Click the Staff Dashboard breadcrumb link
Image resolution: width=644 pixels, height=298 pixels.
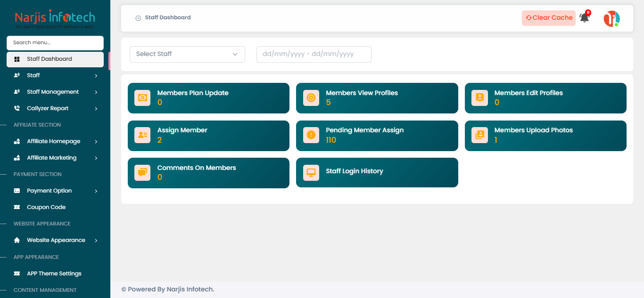[x=168, y=17]
